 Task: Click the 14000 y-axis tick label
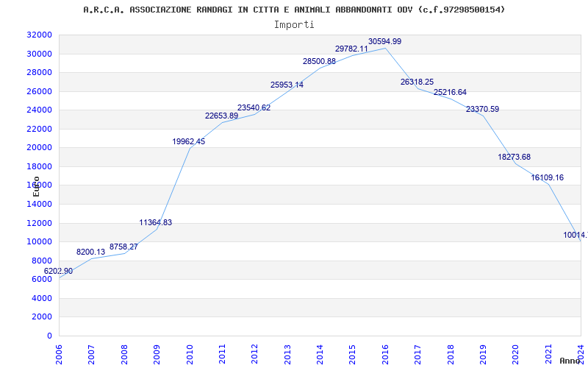coord(40,205)
